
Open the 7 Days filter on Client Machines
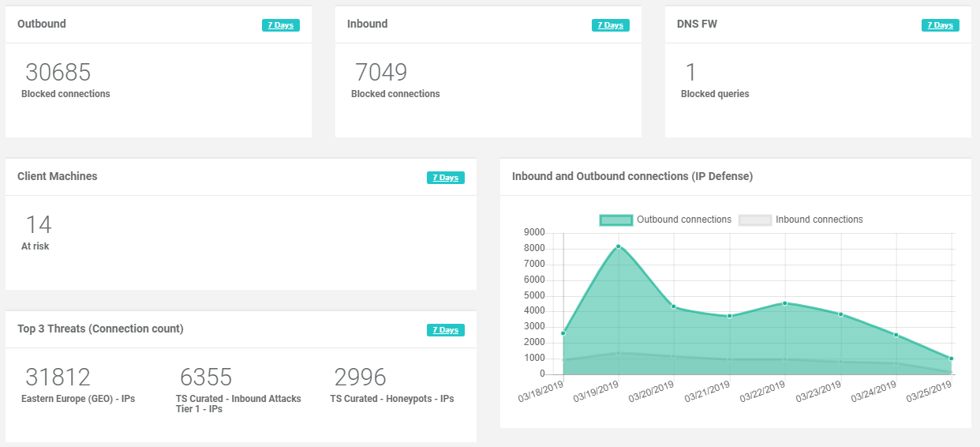[x=445, y=178]
